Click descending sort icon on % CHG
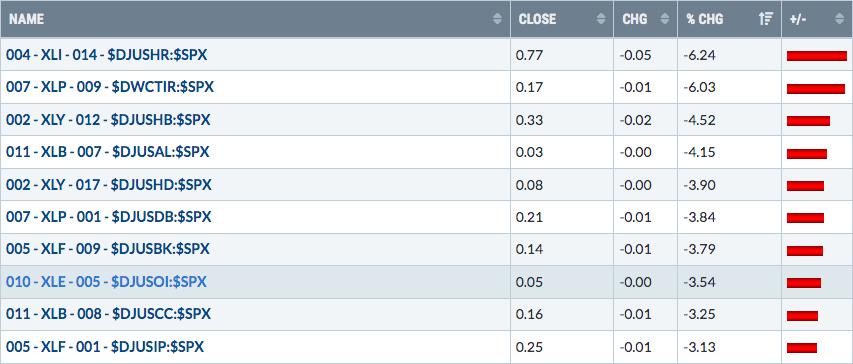 (765, 19)
